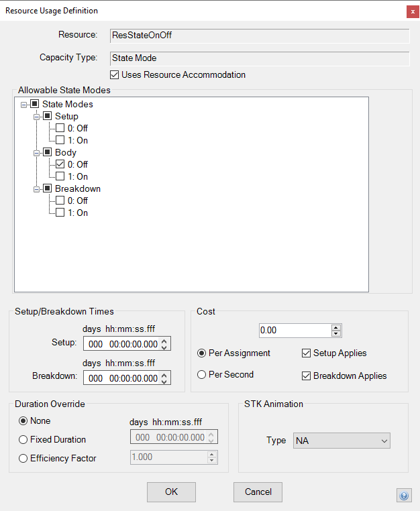This screenshot has width=420, height=511.
Task: Collapse the Setup tree node
Action: tap(37, 117)
